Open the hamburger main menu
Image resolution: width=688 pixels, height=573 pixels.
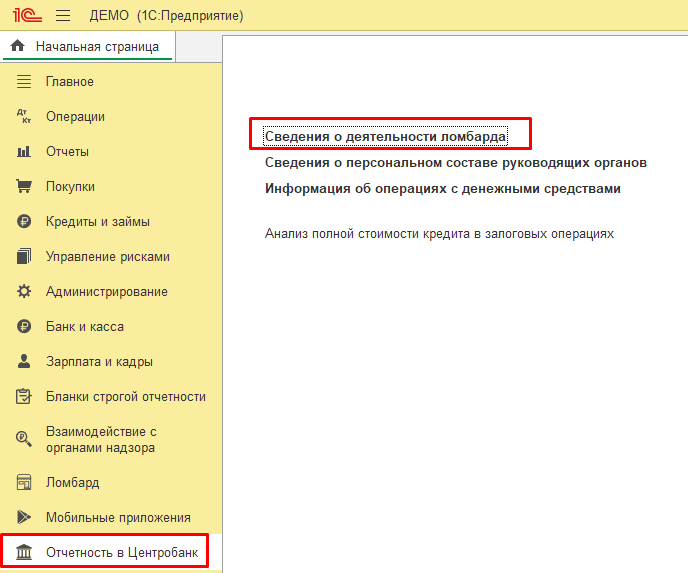pos(63,16)
